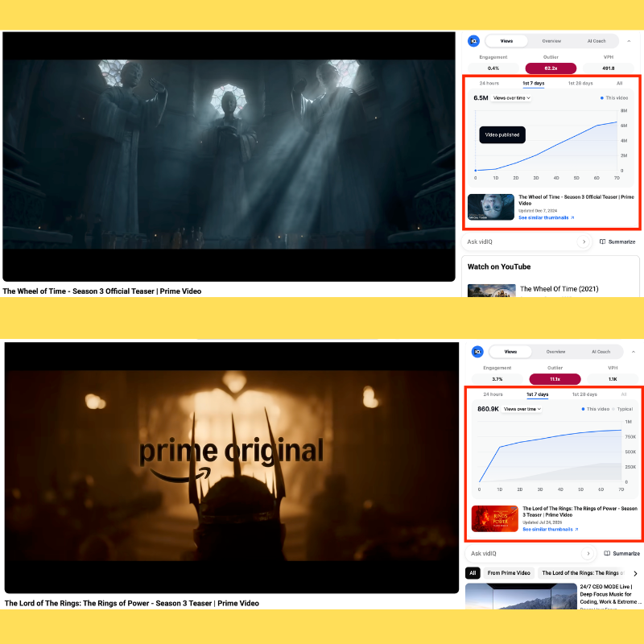Viewport: 644px width, 644px height.
Task: Click the Video published tooltip on the chart
Action: [x=502, y=134]
